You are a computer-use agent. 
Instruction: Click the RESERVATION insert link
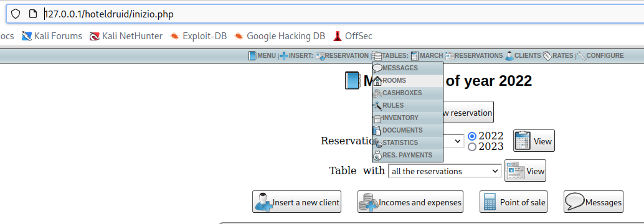pos(347,56)
